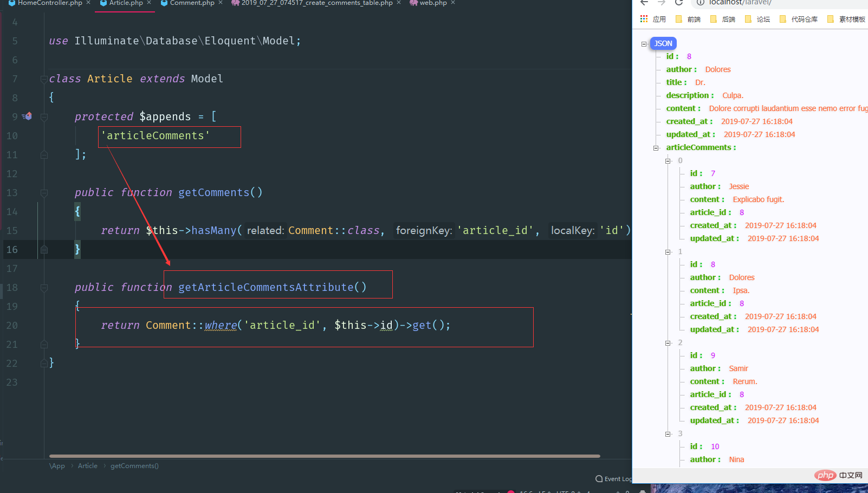Open the 后端 bookmark folder
Screen dimensions: 868x493
(x=723, y=19)
